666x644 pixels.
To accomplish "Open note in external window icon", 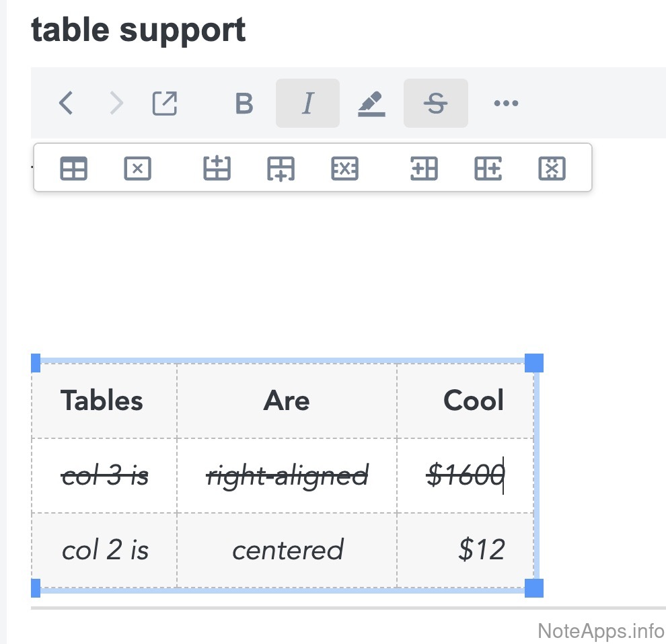I will [x=165, y=104].
